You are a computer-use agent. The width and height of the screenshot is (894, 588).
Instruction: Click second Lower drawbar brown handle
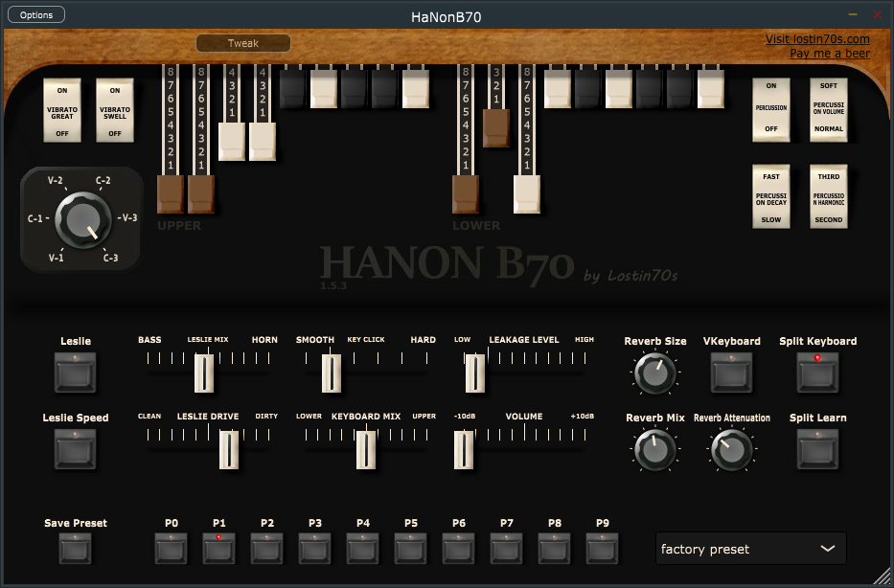tap(496, 128)
